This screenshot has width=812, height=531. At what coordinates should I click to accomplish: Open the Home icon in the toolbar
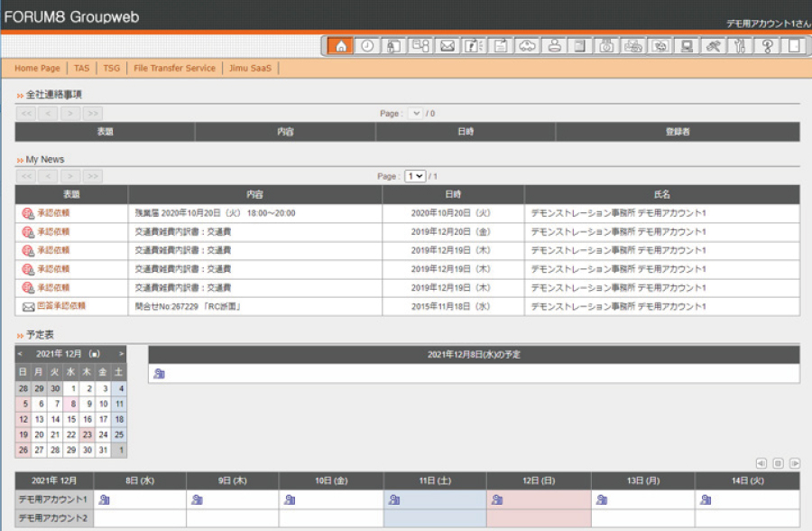click(x=341, y=46)
